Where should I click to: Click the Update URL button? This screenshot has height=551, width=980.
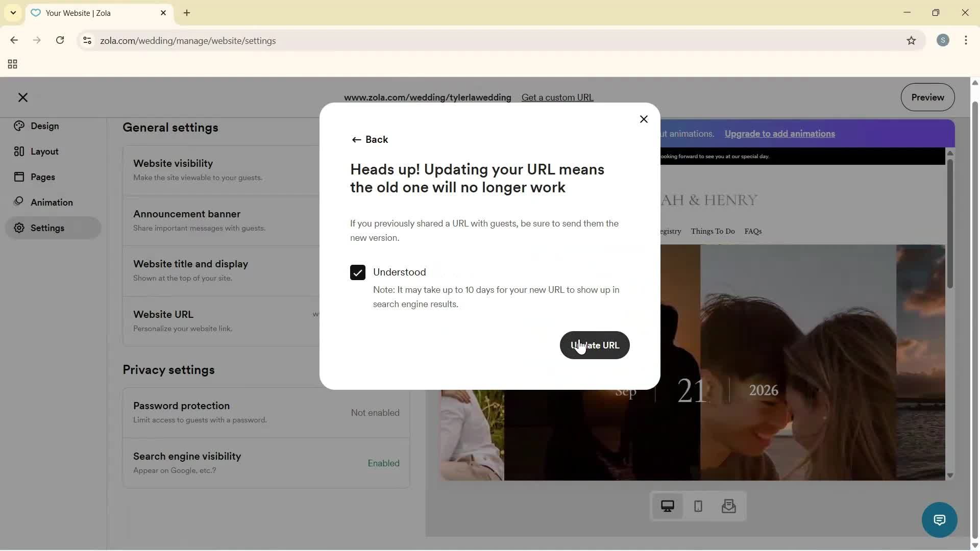tap(595, 345)
